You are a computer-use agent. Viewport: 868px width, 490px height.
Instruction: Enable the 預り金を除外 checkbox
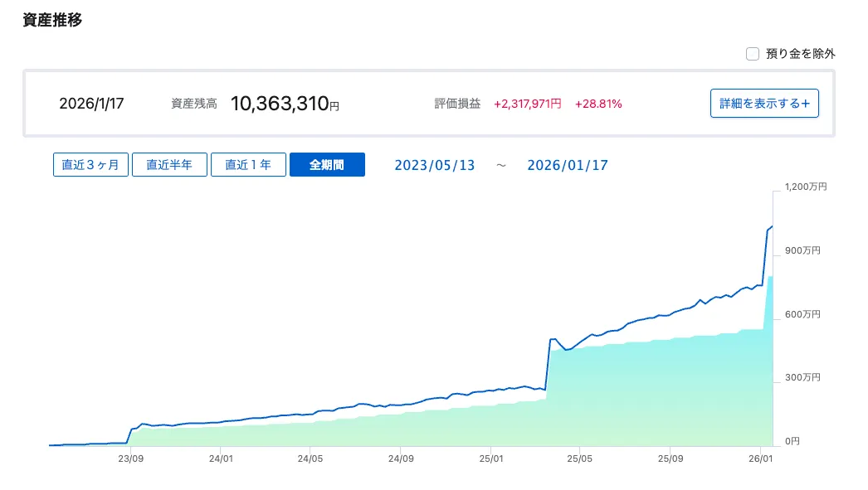753,54
